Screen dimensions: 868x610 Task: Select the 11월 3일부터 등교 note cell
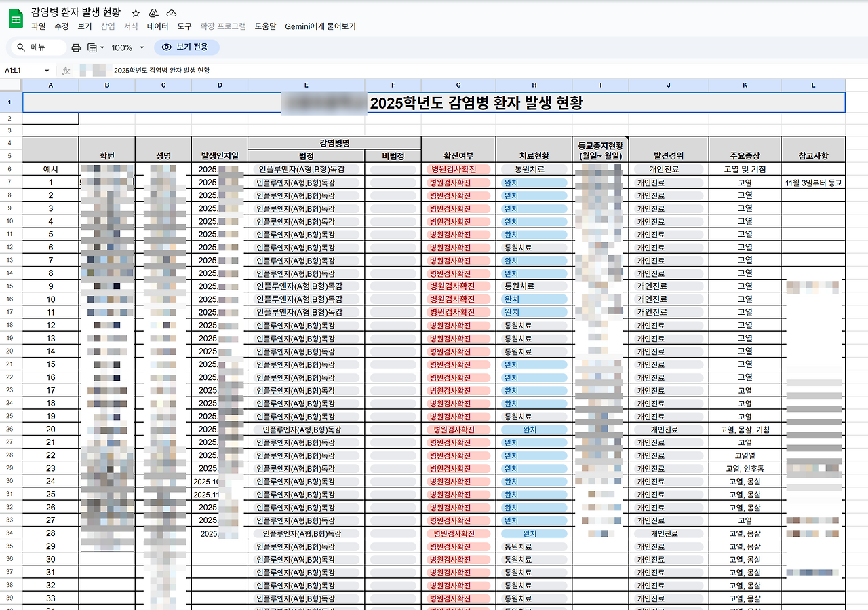(x=813, y=183)
